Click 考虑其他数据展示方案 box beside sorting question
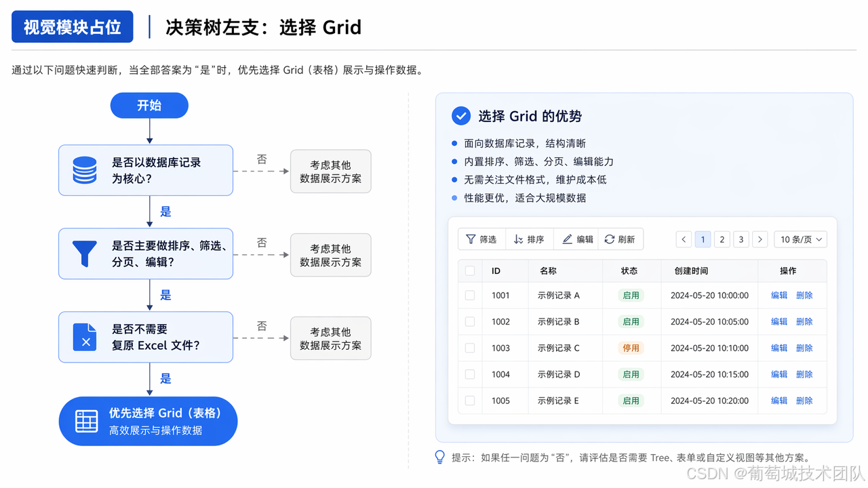This screenshot has width=868, height=488. coord(331,255)
